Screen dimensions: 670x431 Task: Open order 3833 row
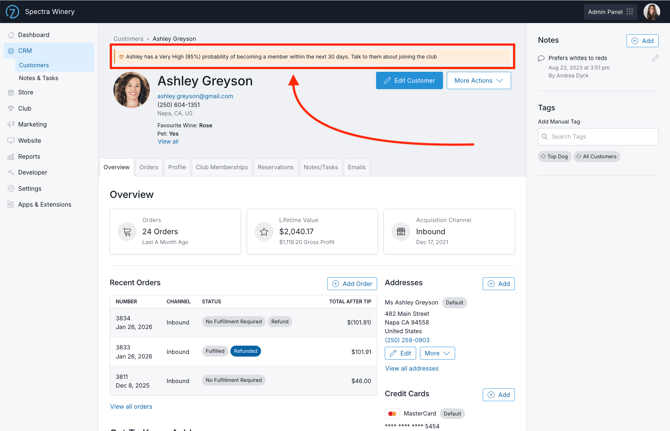tap(244, 352)
